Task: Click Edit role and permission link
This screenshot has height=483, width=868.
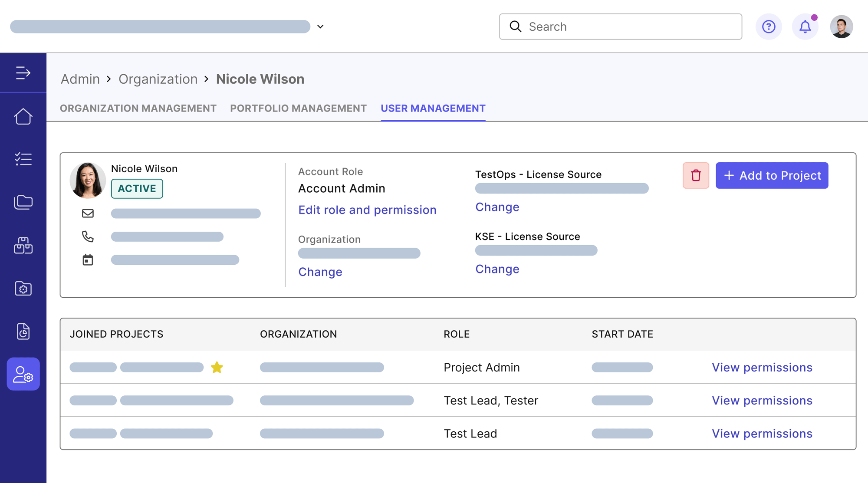Action: [x=367, y=210]
